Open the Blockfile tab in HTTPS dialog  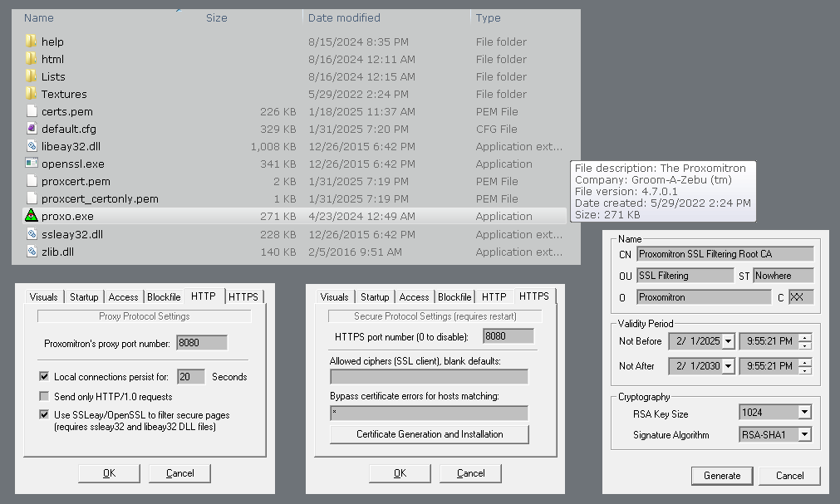tap(454, 297)
